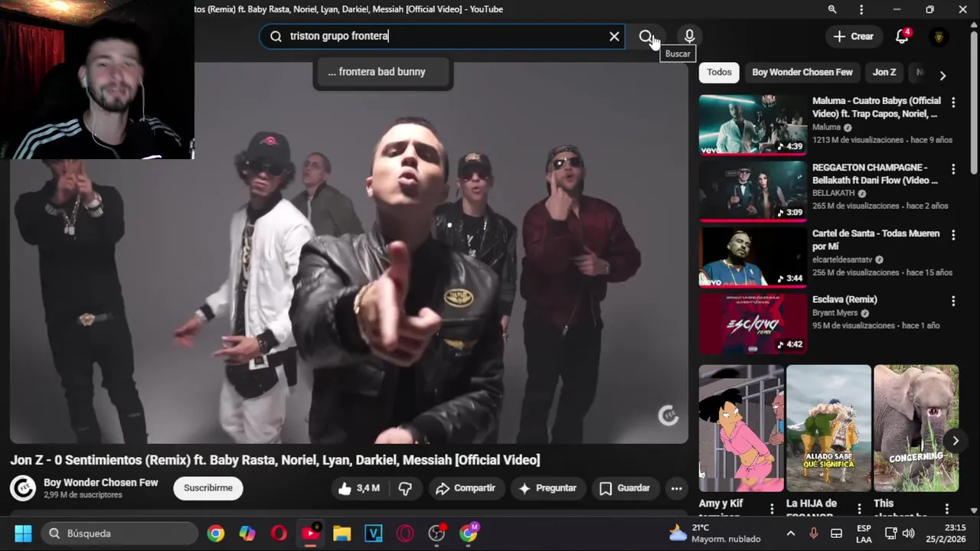The width and height of the screenshot is (980, 551).
Task: Open options for the Cartel de Santa video
Action: pyautogui.click(x=953, y=235)
